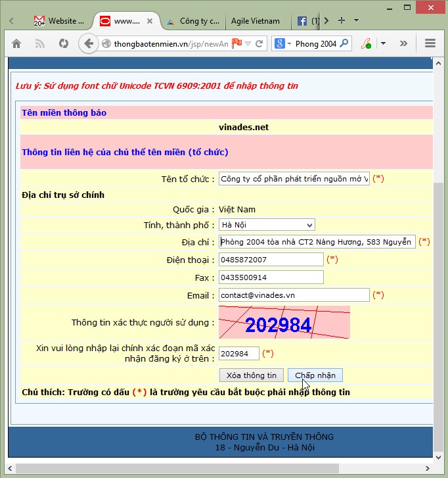448x478 pixels.
Task: Click the vertical scrollbar thumb
Action: 439,317
